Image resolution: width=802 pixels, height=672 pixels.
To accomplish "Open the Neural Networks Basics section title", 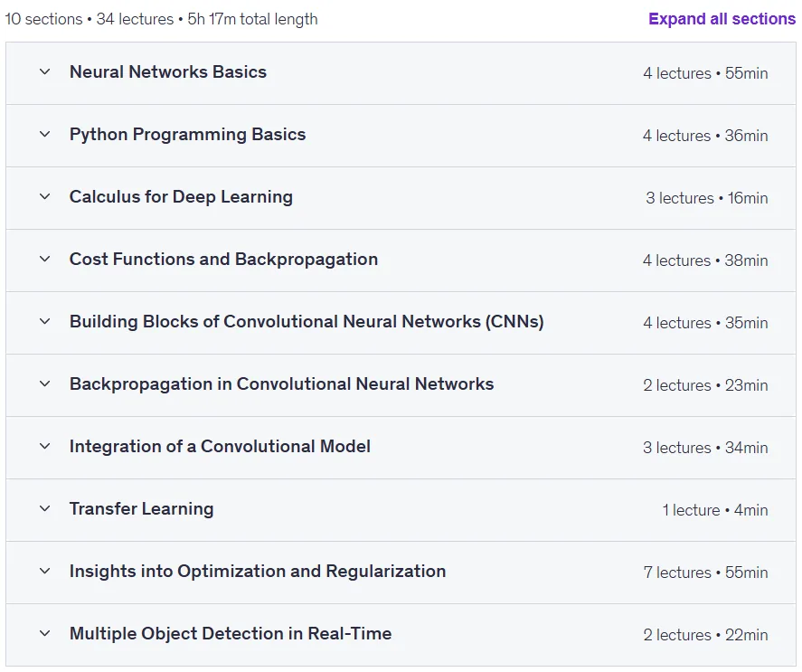I will tap(168, 72).
